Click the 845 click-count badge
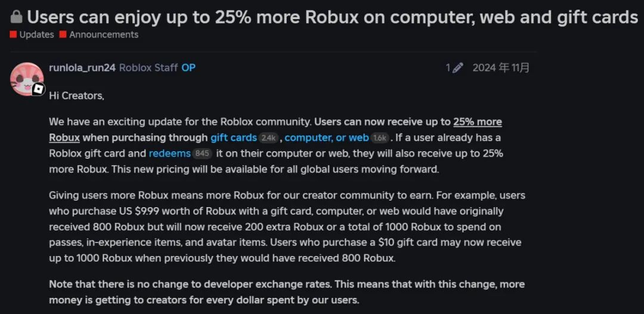 coord(202,154)
